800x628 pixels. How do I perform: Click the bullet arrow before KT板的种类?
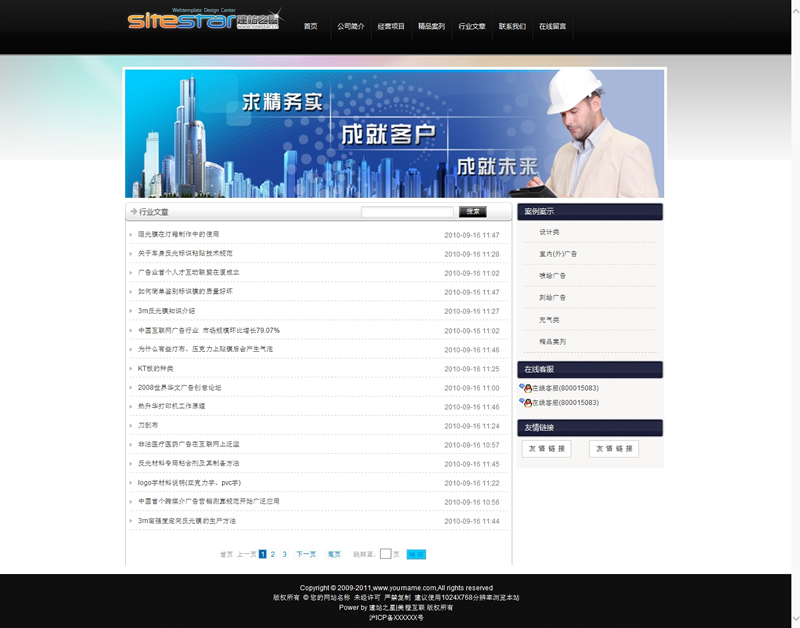[130, 369]
